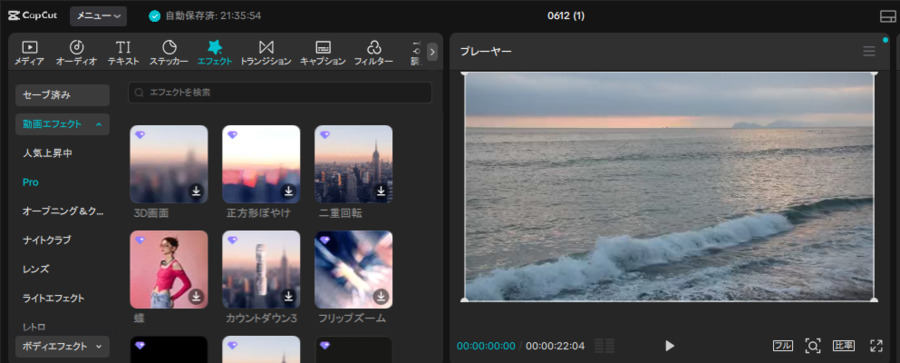The width and height of the screenshot is (900, 363).
Task: Click the project title 0612 (1)
Action: tap(566, 16)
